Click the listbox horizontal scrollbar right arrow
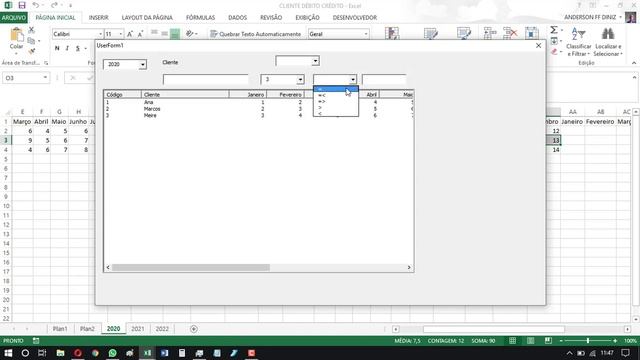 (x=409, y=267)
